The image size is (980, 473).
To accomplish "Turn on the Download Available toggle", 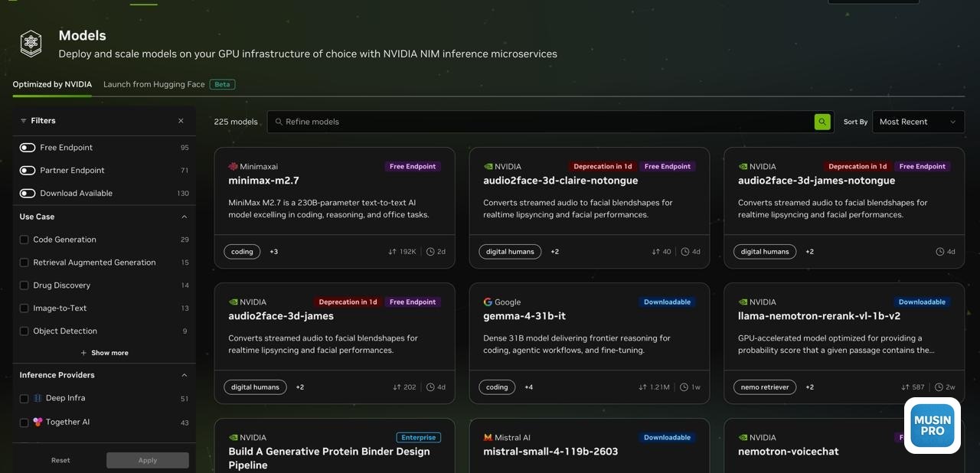I will pyautogui.click(x=28, y=194).
